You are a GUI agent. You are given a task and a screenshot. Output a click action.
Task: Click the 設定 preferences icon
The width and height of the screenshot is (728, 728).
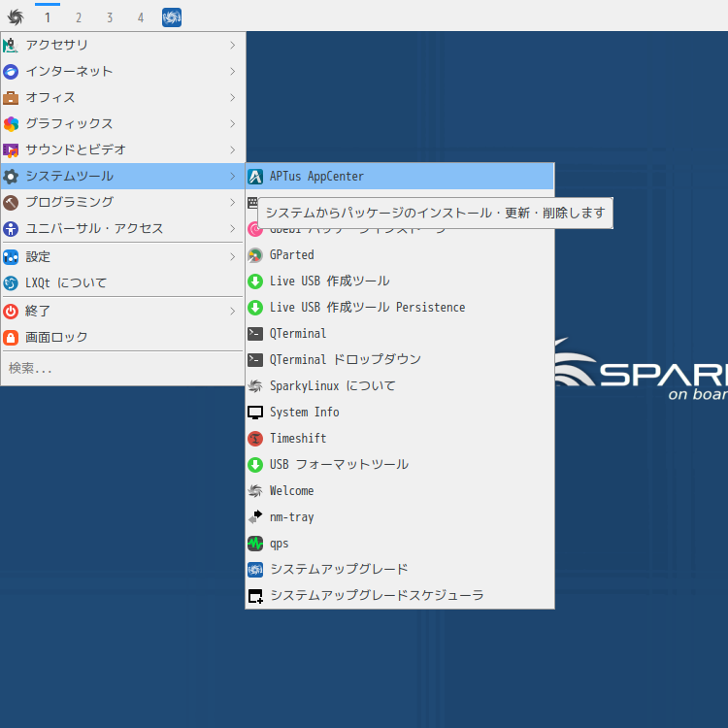pyautogui.click(x=11, y=257)
